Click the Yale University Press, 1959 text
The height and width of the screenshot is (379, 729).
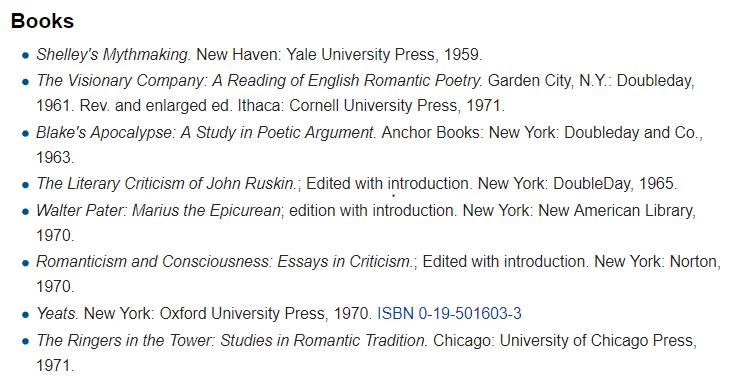384,55
